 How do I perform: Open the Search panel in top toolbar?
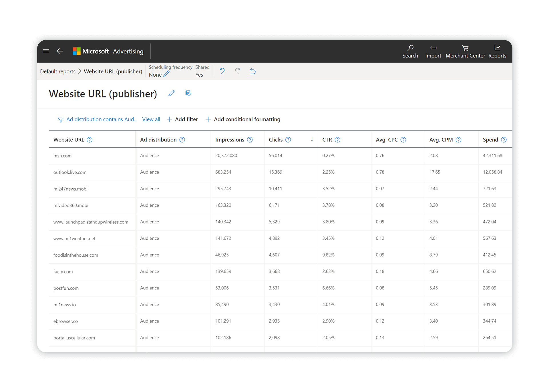pos(410,51)
